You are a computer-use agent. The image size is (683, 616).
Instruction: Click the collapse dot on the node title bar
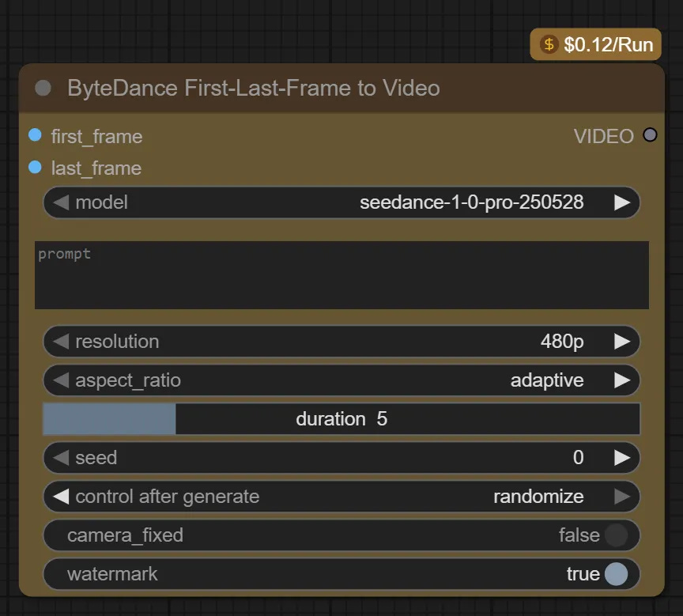click(43, 88)
